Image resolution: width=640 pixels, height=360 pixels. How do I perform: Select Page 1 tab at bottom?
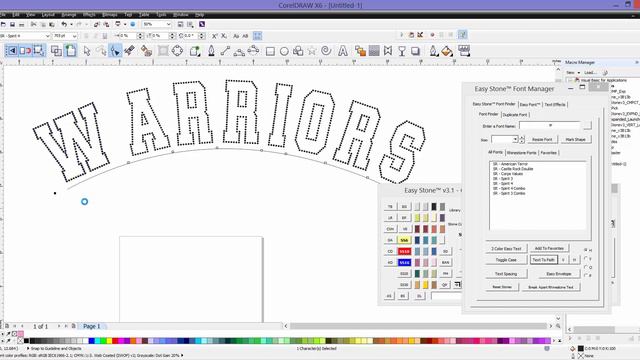pos(91,326)
